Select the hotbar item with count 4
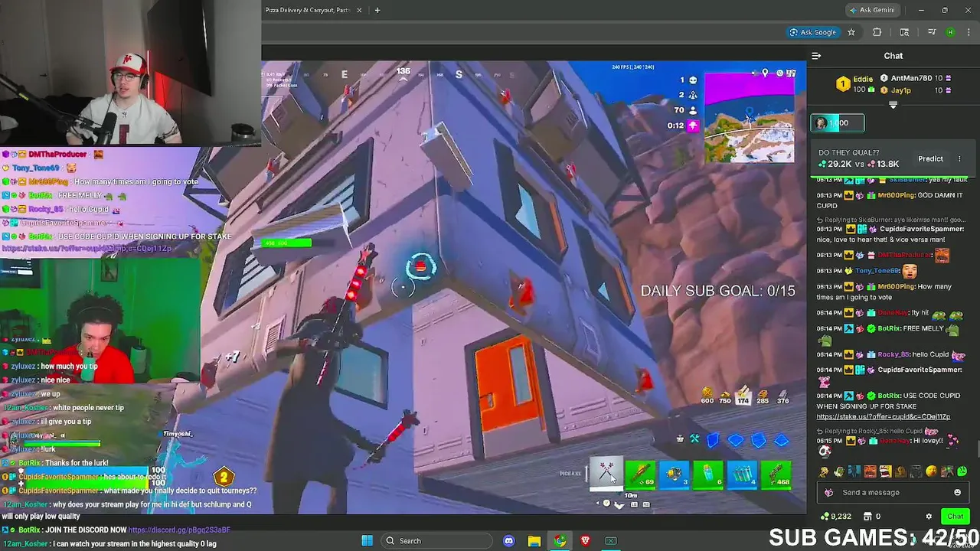Image resolution: width=980 pixels, height=551 pixels. click(x=742, y=474)
